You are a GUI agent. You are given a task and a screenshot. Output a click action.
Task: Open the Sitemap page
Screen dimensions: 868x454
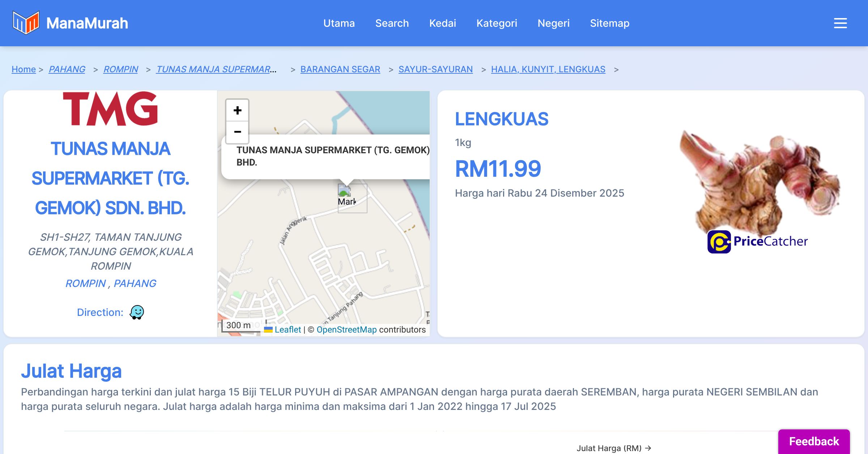tap(609, 23)
